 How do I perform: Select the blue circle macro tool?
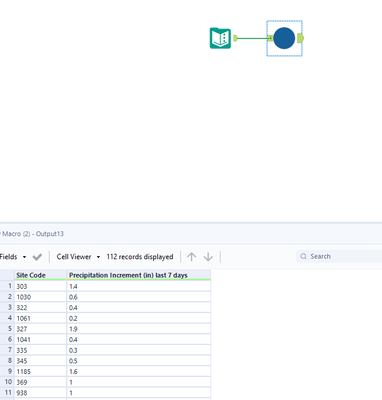[x=284, y=38]
